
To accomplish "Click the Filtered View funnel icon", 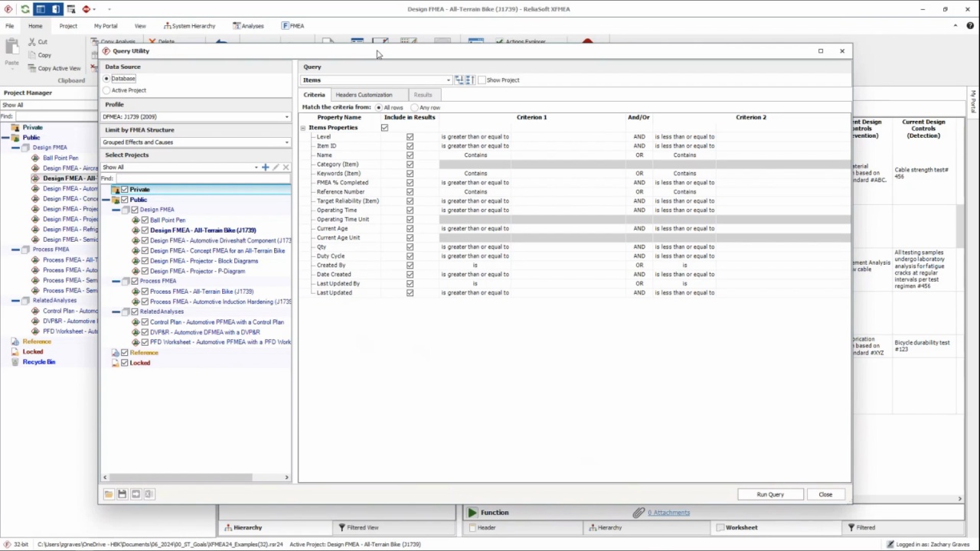I will [x=341, y=527].
